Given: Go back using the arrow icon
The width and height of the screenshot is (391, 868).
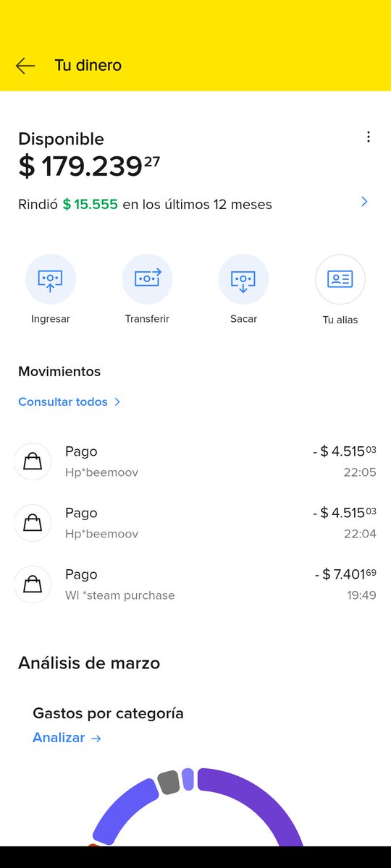Looking at the screenshot, I should coord(25,66).
